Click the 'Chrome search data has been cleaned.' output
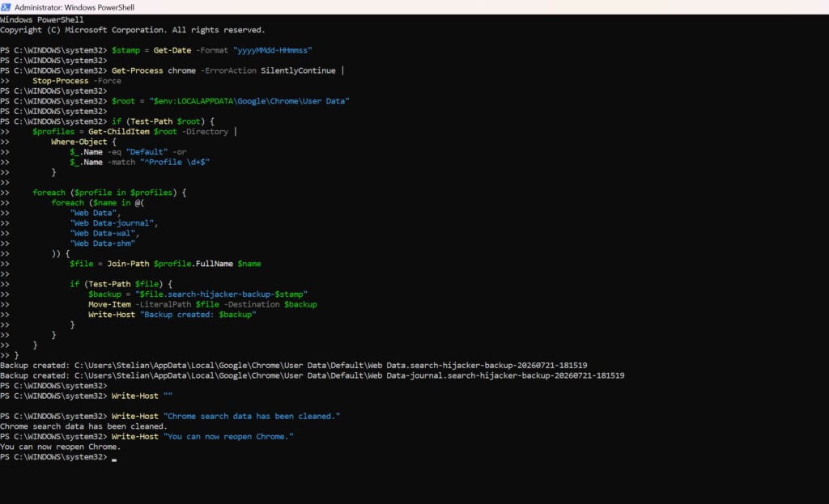 (x=83, y=426)
